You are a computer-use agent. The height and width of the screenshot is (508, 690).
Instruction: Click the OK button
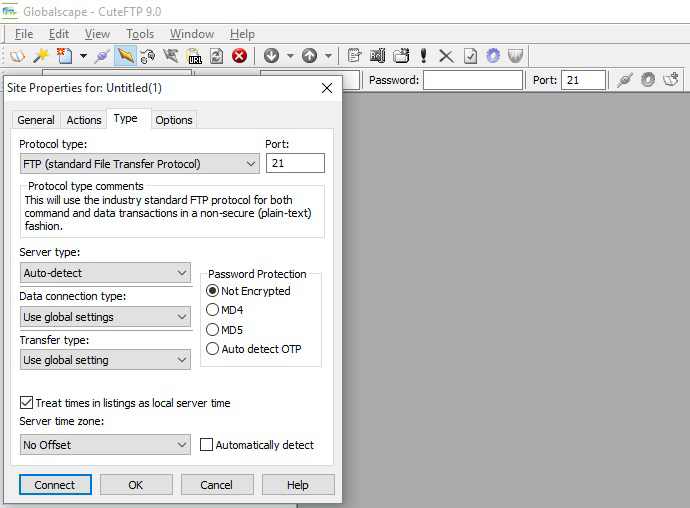(136, 485)
